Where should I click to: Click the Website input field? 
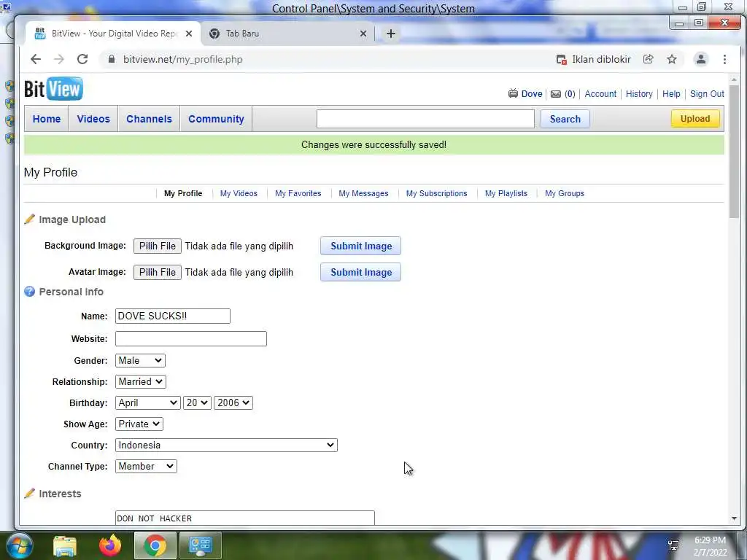click(191, 338)
